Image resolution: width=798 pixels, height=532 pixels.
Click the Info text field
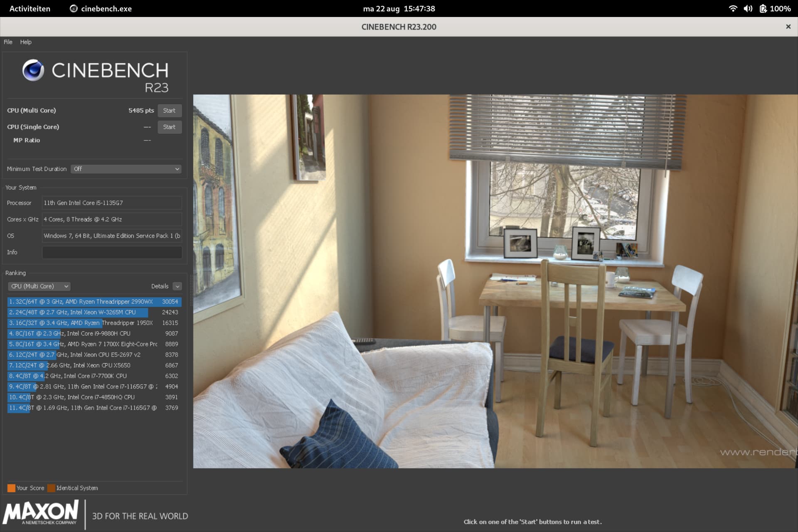tap(112, 252)
